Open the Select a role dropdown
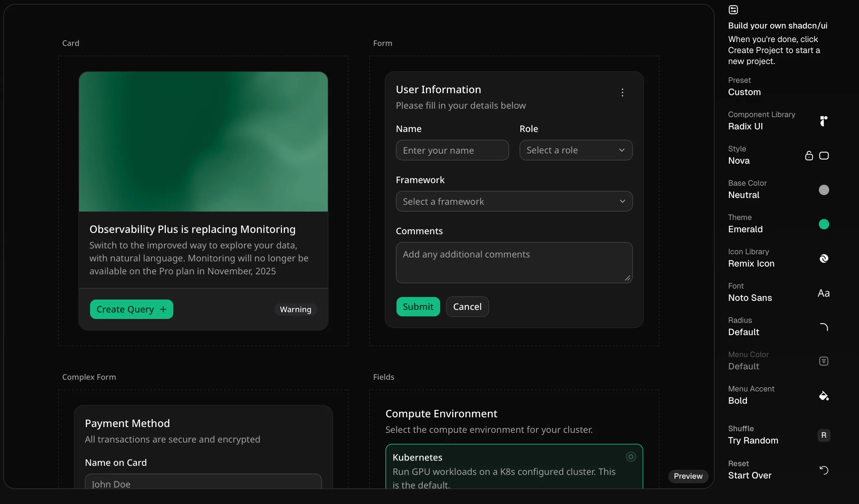 click(x=575, y=150)
